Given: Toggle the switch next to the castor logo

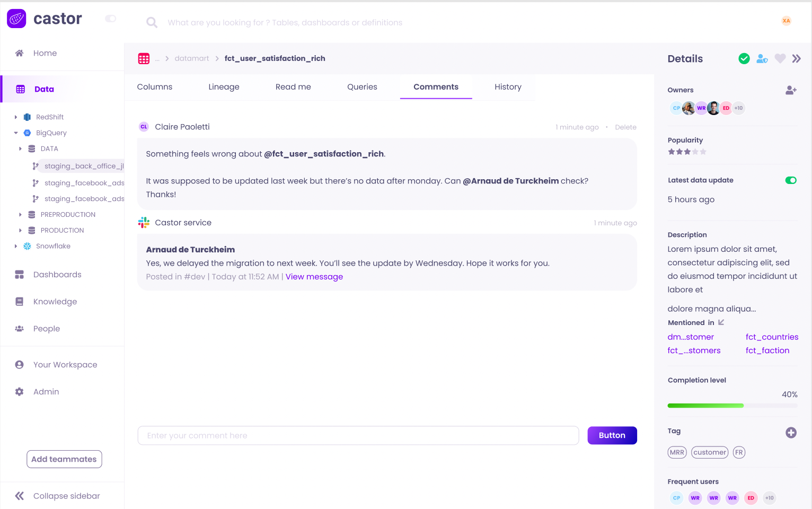Looking at the screenshot, I should point(110,19).
